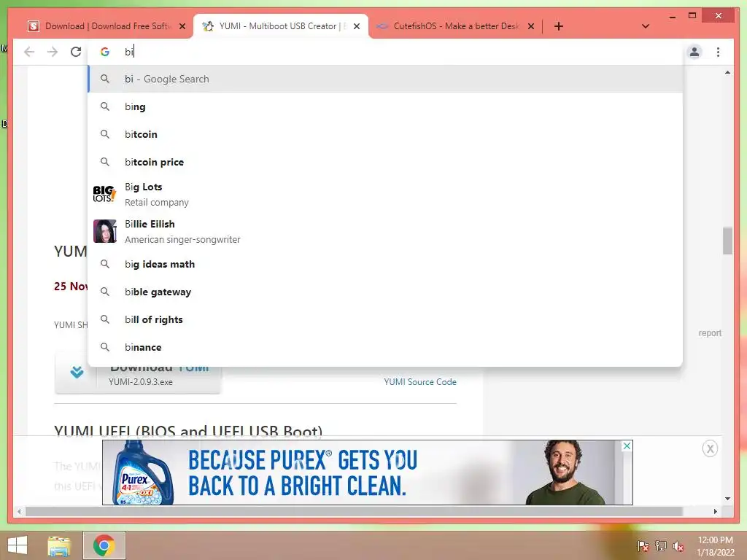
Task: Open File Explorer from the taskbar
Action: [59, 545]
